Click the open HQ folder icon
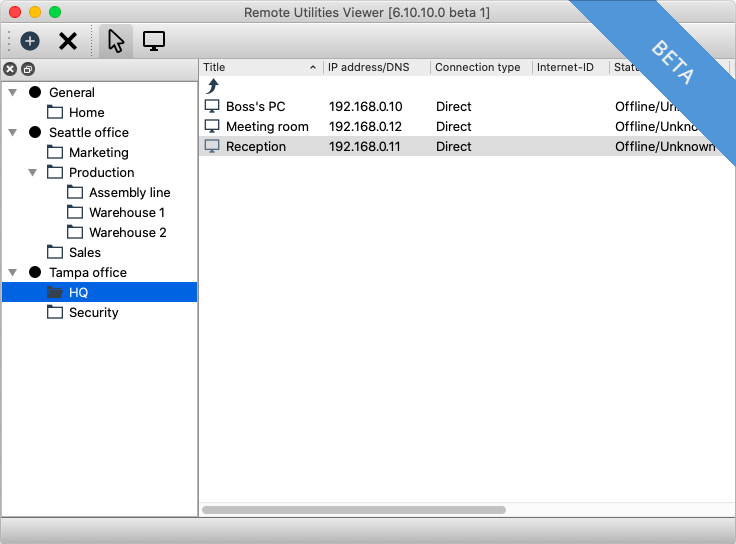736x544 pixels. (55, 292)
